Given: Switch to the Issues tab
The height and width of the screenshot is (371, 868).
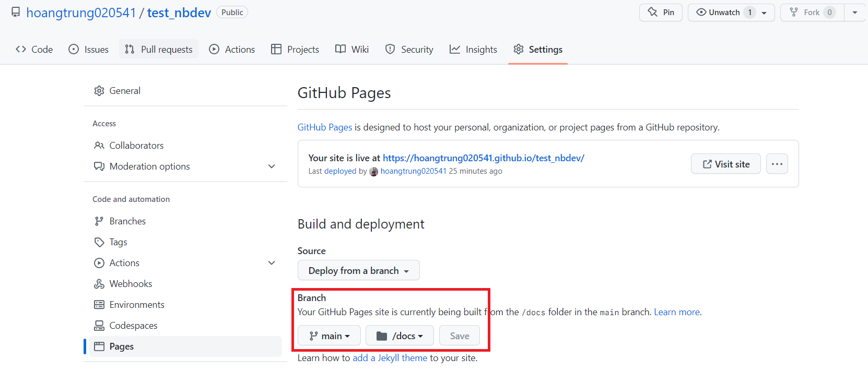Looking at the screenshot, I should tap(89, 49).
